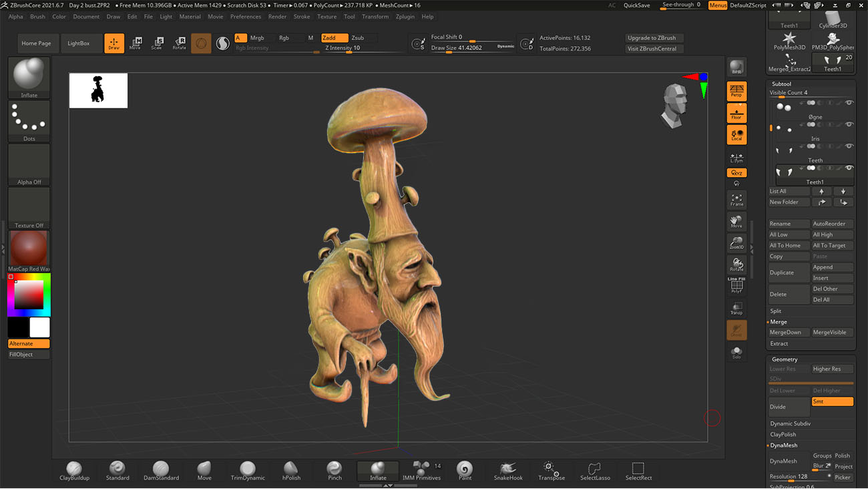This screenshot has height=489, width=868.
Task: Switch to the ClayBuildup brush
Action: [x=73, y=470]
